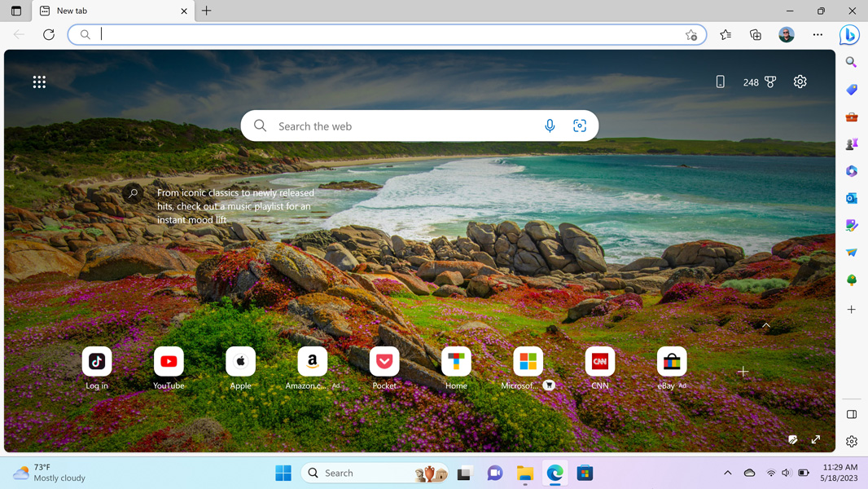Open the shopping tag sidebar icon
This screenshot has height=489, width=868.
pyautogui.click(x=852, y=90)
